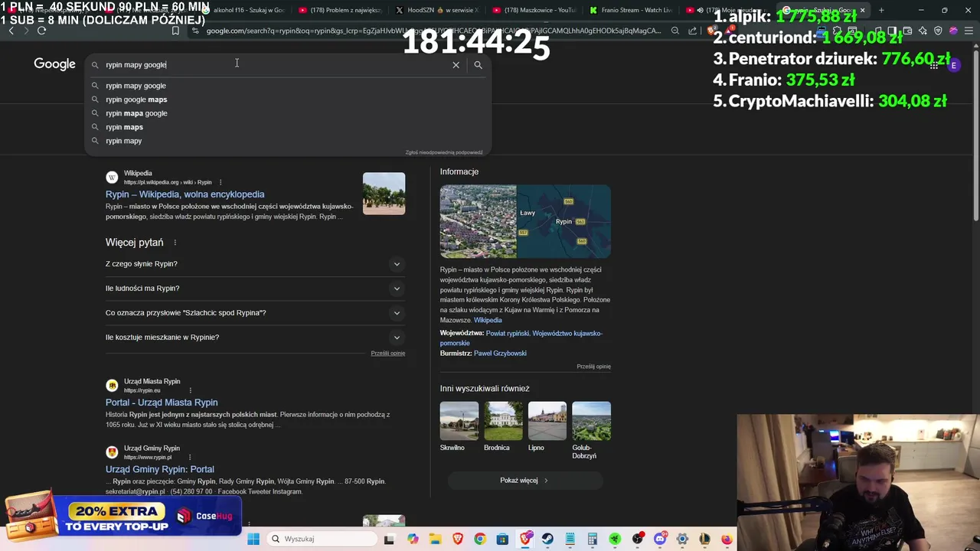Switch to 'HoodSZN w serwisie X' tab
Screen dimensions: 980x551
click(x=436, y=10)
